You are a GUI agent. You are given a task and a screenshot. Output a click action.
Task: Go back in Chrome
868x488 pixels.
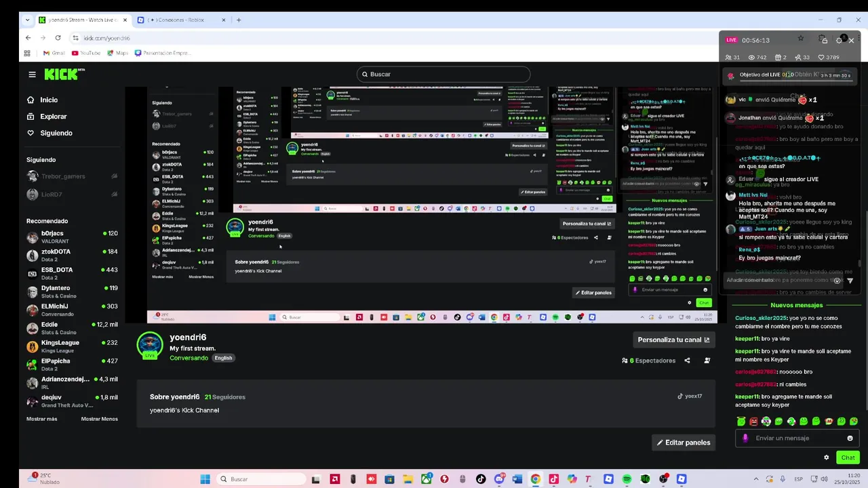tap(28, 38)
